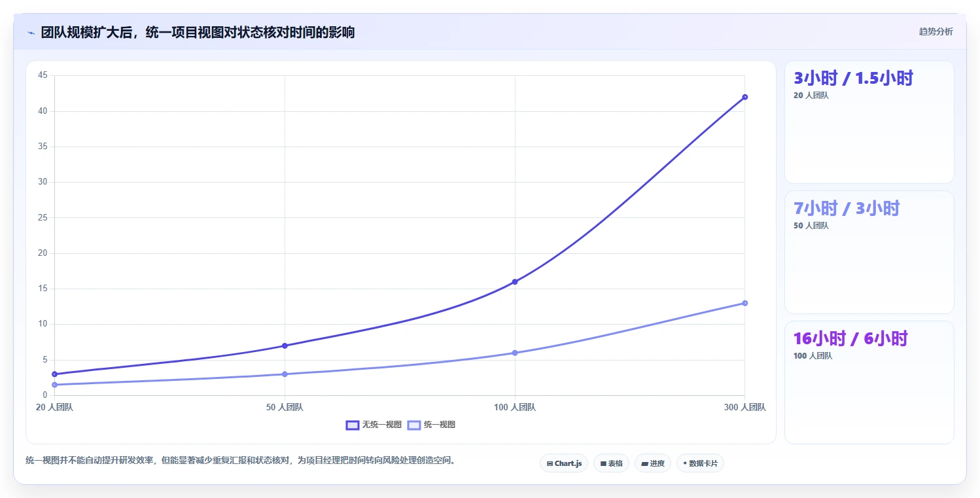Click the 16小时 / 6小时 card value

coord(850,338)
